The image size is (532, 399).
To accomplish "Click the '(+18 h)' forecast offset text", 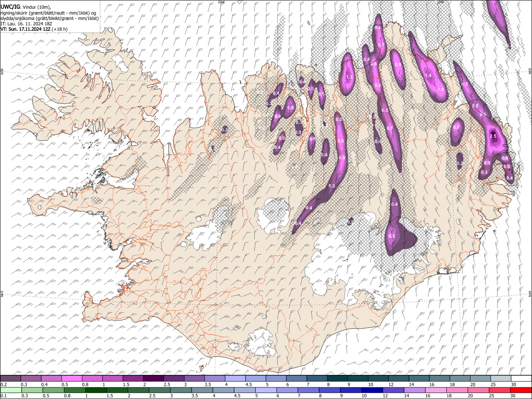I will coord(60,29).
